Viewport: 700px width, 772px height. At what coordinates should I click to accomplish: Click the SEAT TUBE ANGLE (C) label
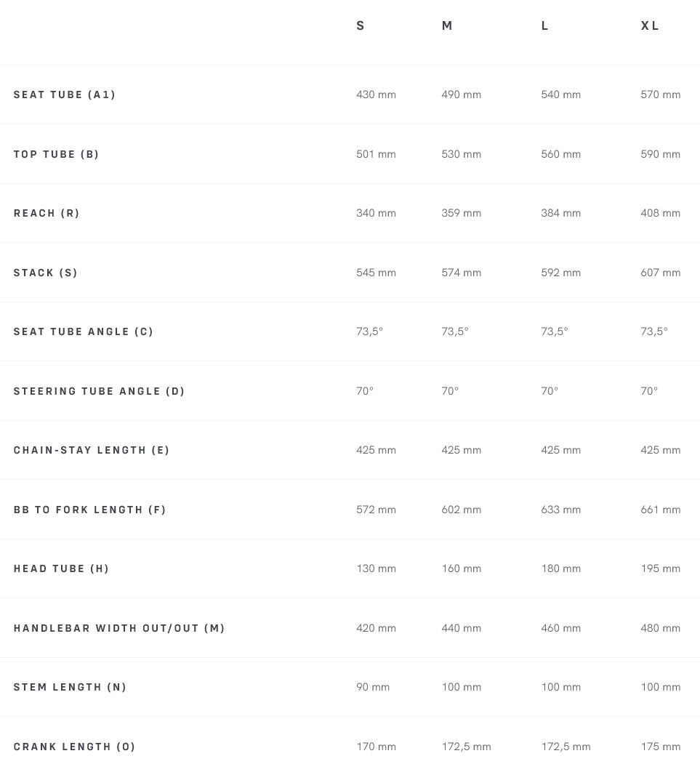point(84,331)
